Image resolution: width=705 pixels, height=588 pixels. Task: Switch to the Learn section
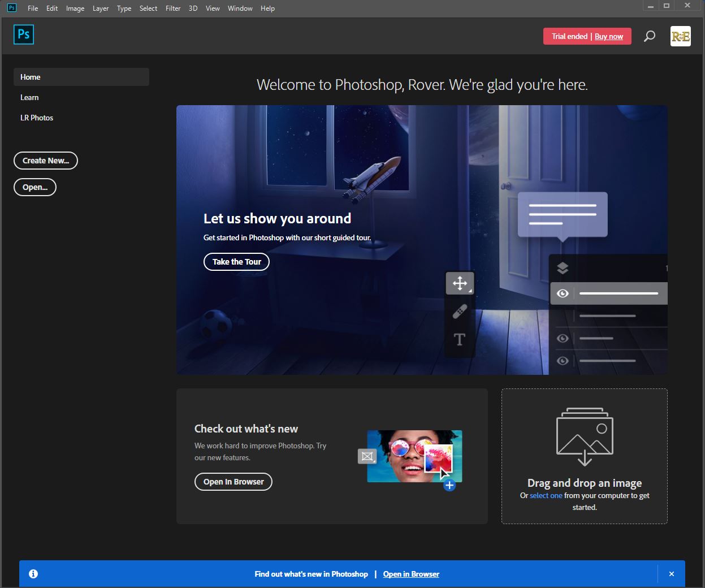[29, 97]
